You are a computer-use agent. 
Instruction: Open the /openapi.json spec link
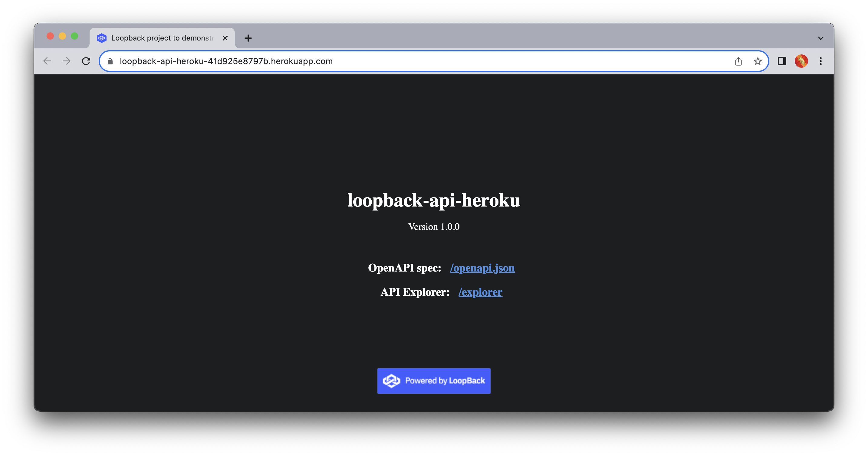(482, 268)
